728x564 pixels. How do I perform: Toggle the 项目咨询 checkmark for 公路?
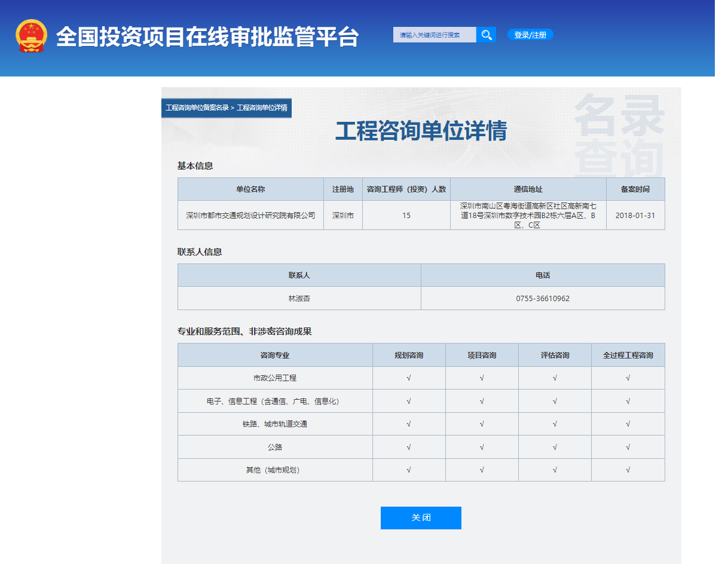click(x=482, y=447)
